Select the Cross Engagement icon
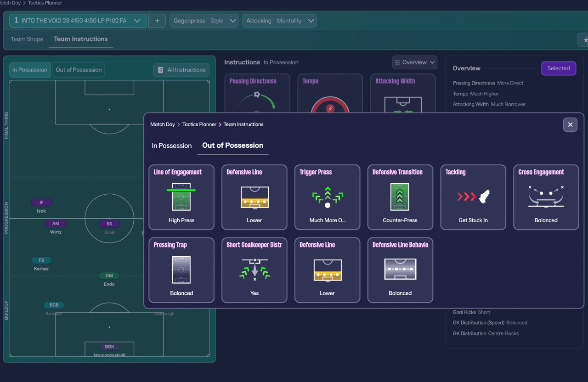The image size is (588, 382). coord(546,197)
